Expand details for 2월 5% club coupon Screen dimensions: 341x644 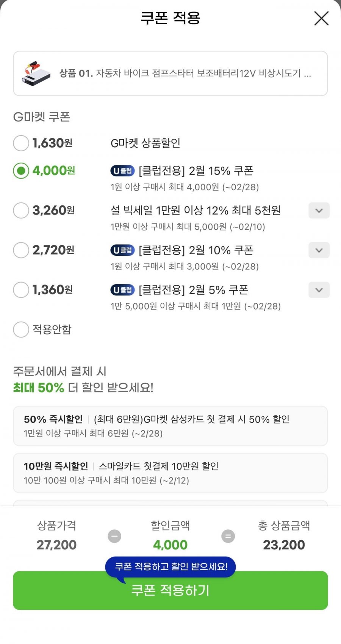tap(319, 290)
